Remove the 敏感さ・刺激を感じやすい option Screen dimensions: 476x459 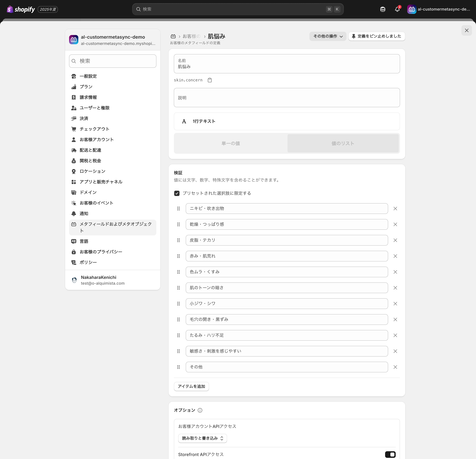(395, 351)
